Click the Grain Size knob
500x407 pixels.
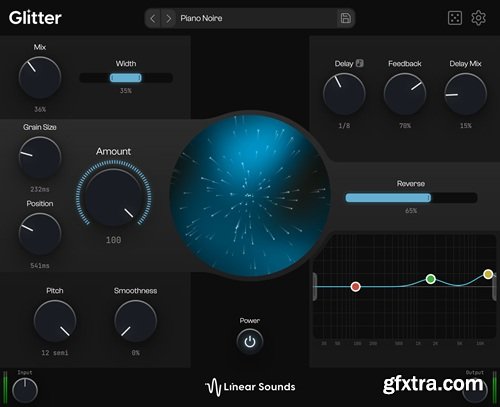[40, 157]
